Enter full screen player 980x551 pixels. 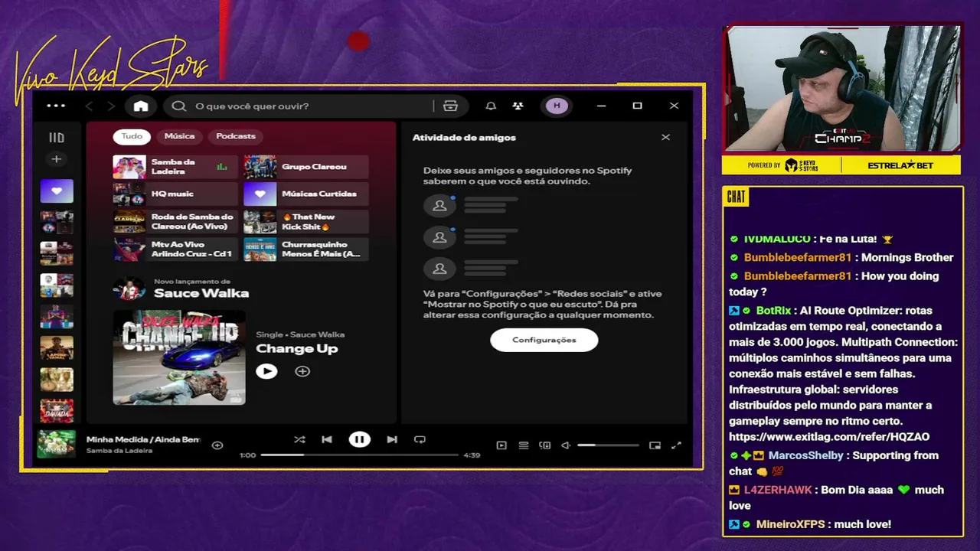click(x=676, y=445)
